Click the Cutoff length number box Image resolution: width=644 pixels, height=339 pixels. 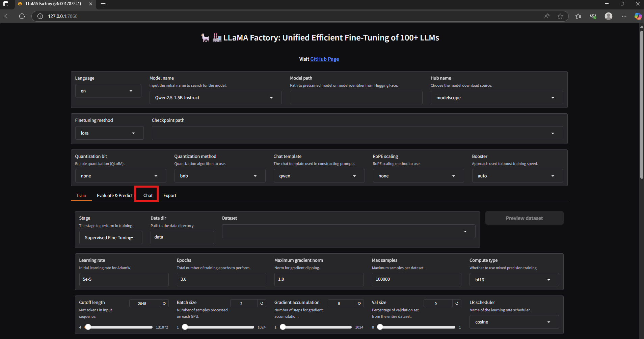(144, 303)
